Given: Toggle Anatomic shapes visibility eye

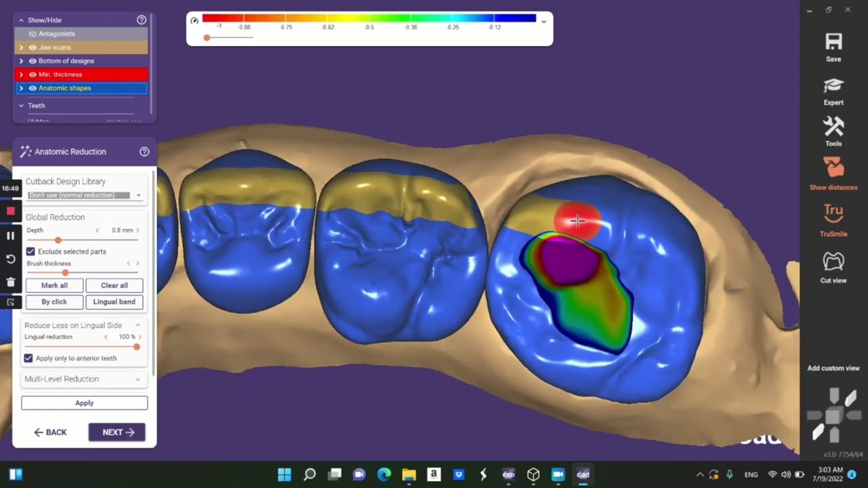Looking at the screenshot, I should point(32,88).
